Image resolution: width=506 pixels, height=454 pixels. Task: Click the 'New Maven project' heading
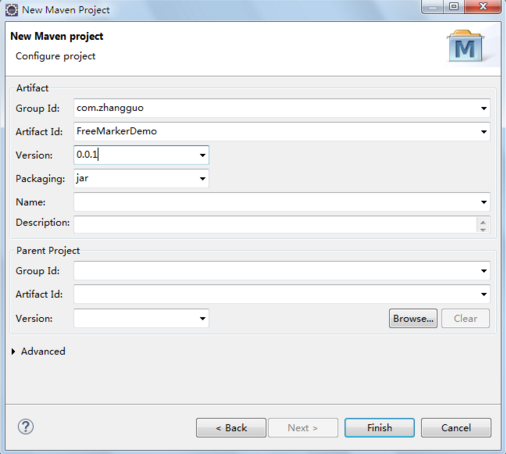click(x=57, y=36)
